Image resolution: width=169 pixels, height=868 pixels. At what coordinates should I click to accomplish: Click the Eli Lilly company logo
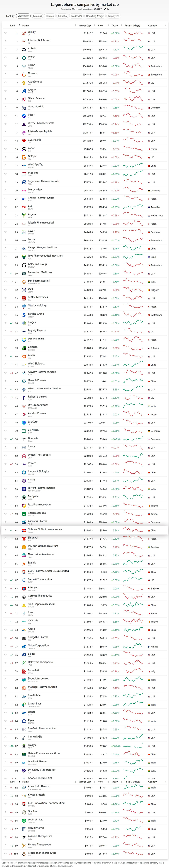coord(24,33)
